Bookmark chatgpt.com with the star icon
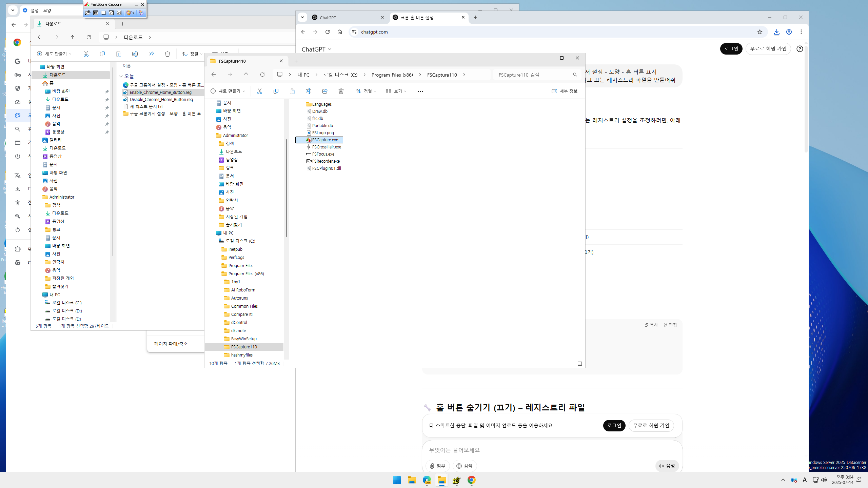Image resolution: width=868 pixels, height=488 pixels. pyautogui.click(x=759, y=32)
